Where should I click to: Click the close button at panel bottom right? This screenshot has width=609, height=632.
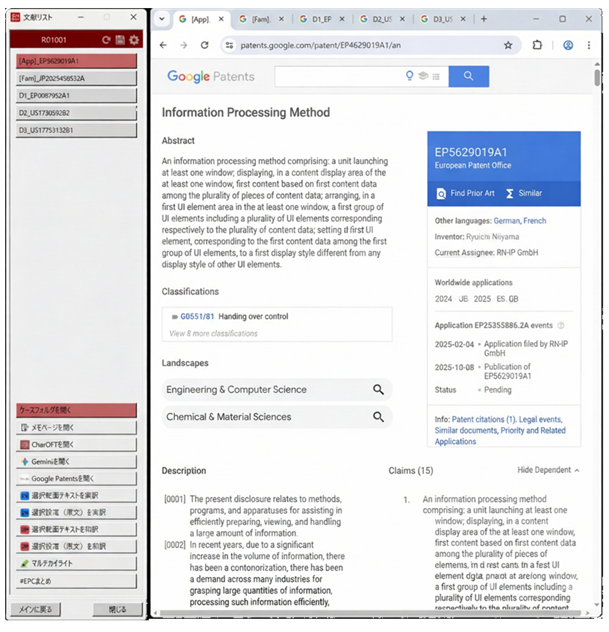[x=117, y=609]
